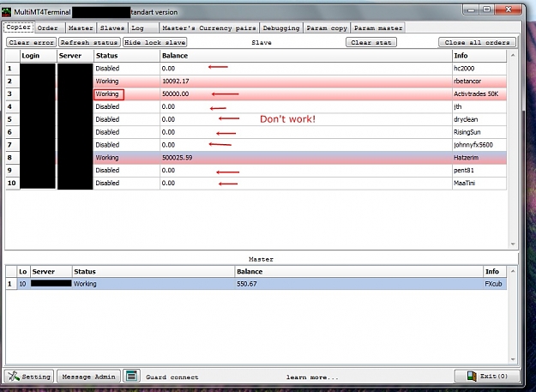Click Disabled status in slave row 1
The width and height of the screenshot is (536, 392).
click(x=126, y=69)
